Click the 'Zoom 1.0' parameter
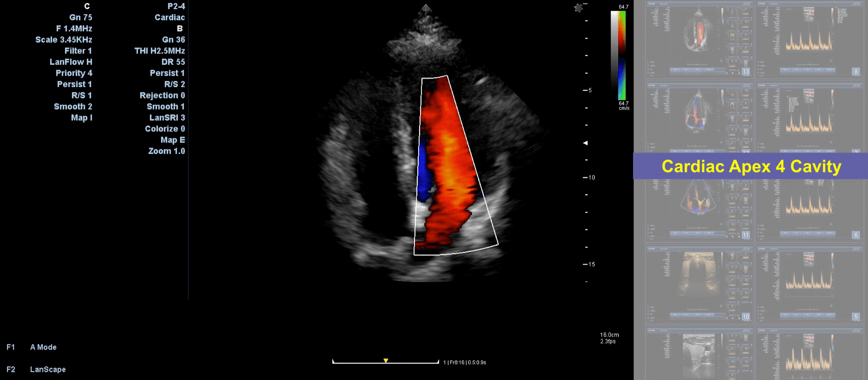 (167, 151)
